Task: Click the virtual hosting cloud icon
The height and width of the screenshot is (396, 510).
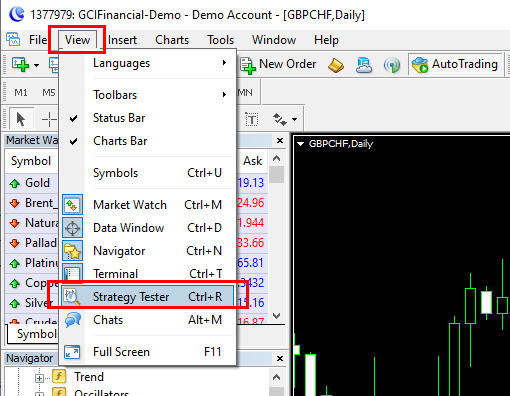Action: click(x=364, y=65)
